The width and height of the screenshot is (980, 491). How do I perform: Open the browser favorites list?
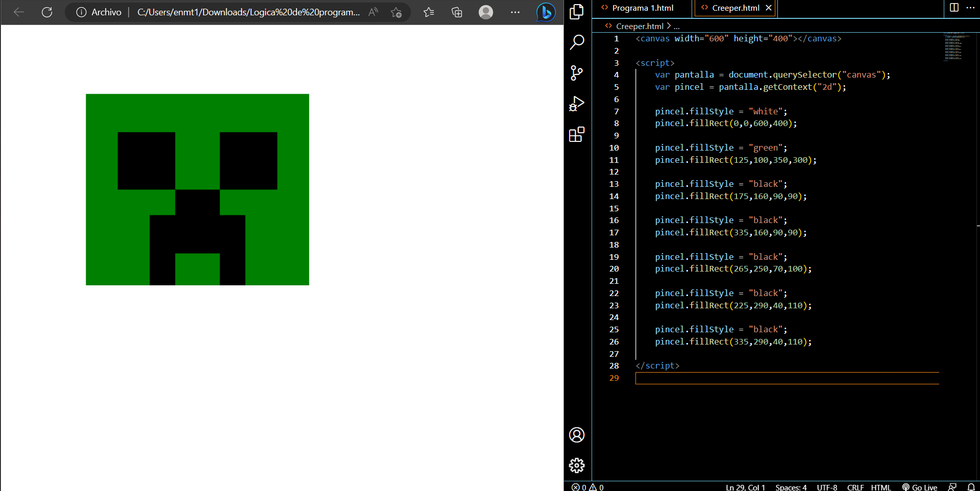point(429,12)
